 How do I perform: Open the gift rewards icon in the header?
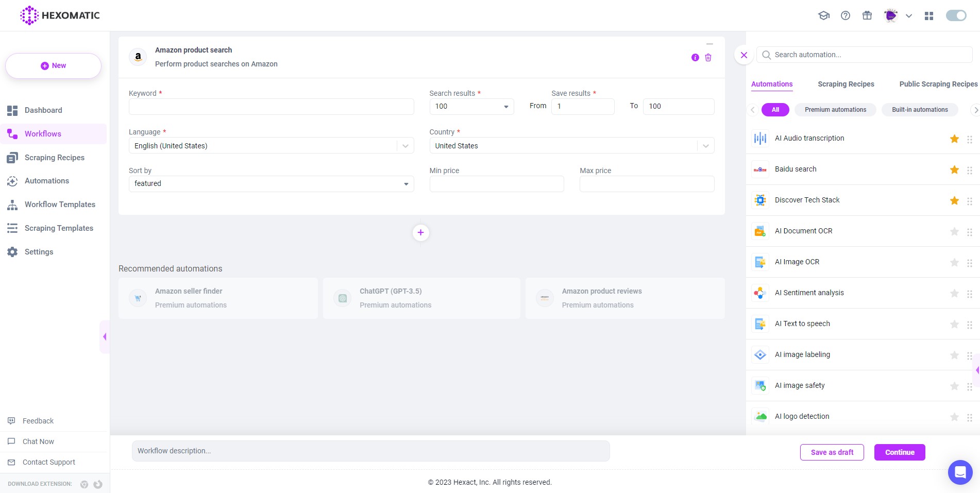(x=867, y=15)
